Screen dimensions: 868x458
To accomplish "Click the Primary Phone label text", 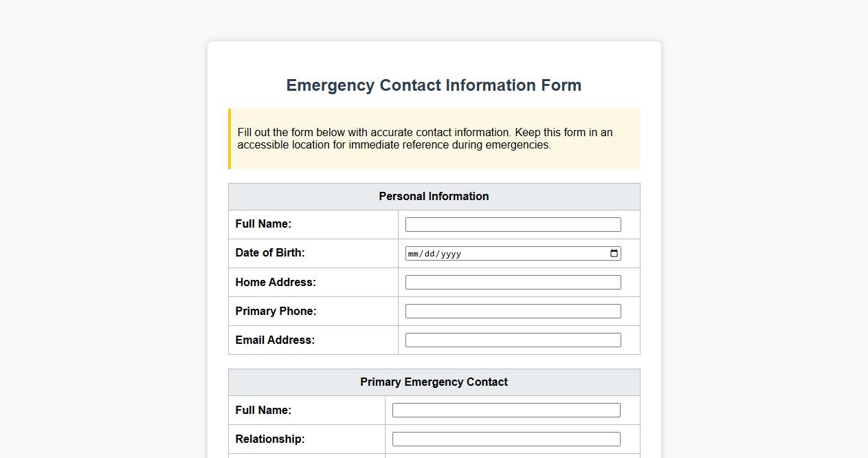I will pyautogui.click(x=276, y=310).
